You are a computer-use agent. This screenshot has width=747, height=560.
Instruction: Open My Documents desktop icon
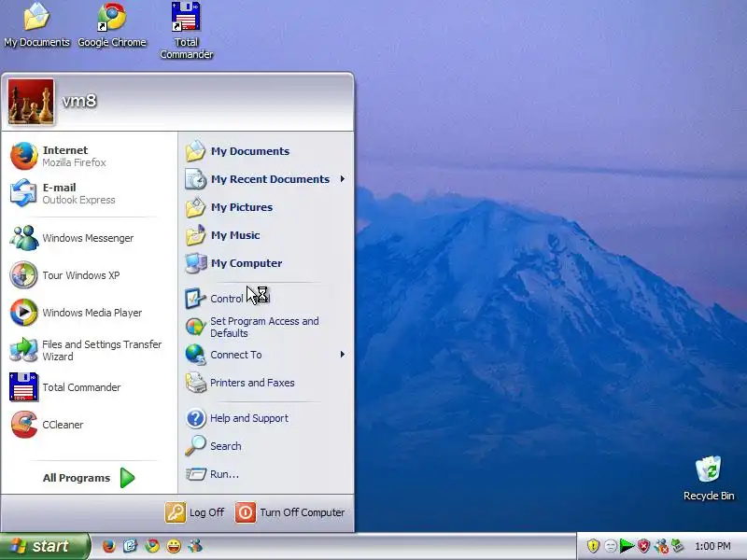(36, 25)
